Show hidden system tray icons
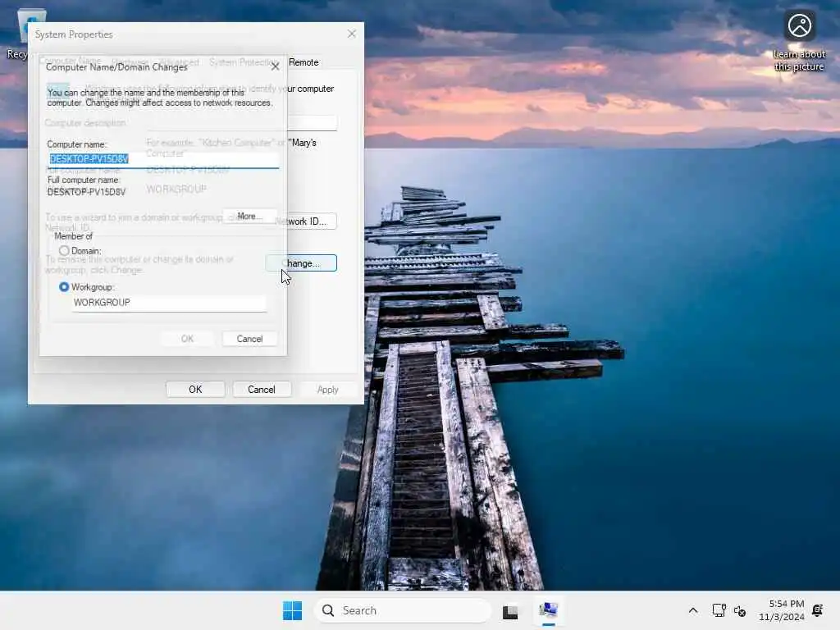840x630 pixels. pos(692,610)
